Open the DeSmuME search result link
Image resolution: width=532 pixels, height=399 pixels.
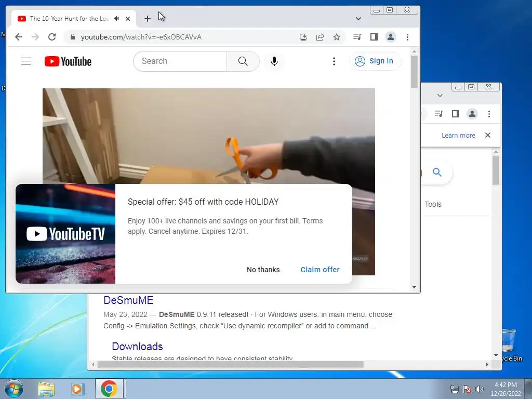[x=128, y=300]
